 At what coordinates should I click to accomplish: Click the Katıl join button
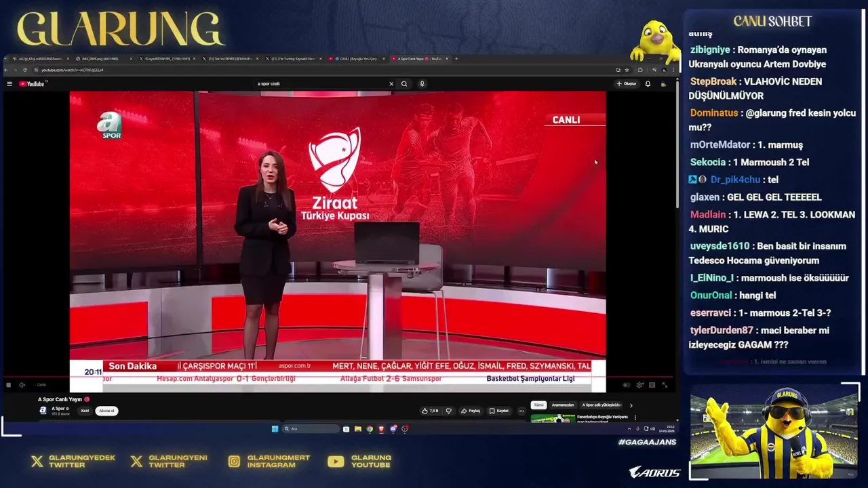coord(85,411)
